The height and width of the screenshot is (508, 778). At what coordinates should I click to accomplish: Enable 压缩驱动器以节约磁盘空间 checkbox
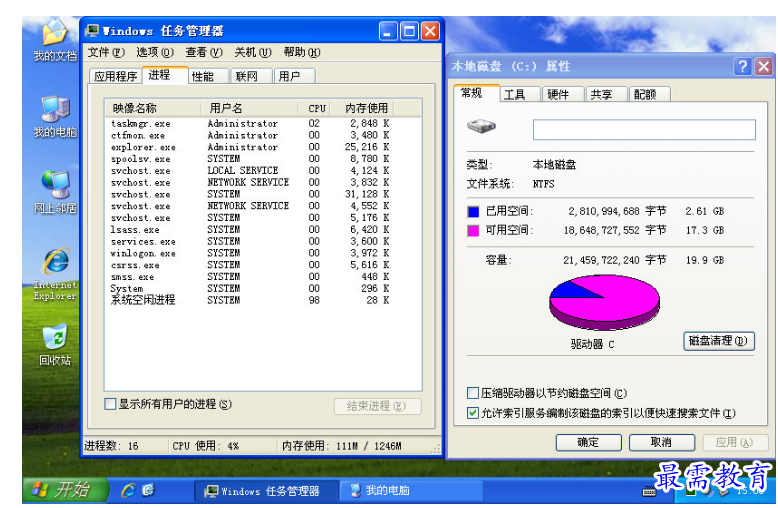473,393
